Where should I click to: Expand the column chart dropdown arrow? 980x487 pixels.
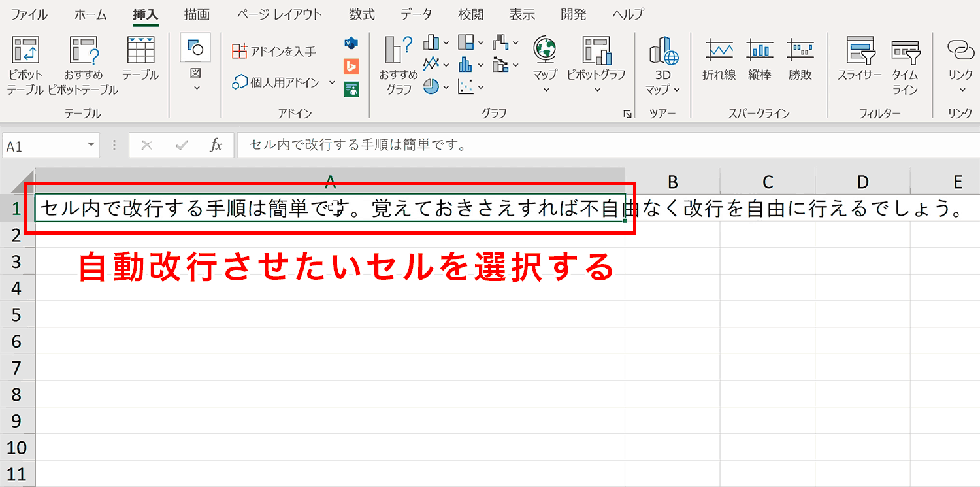[446, 44]
